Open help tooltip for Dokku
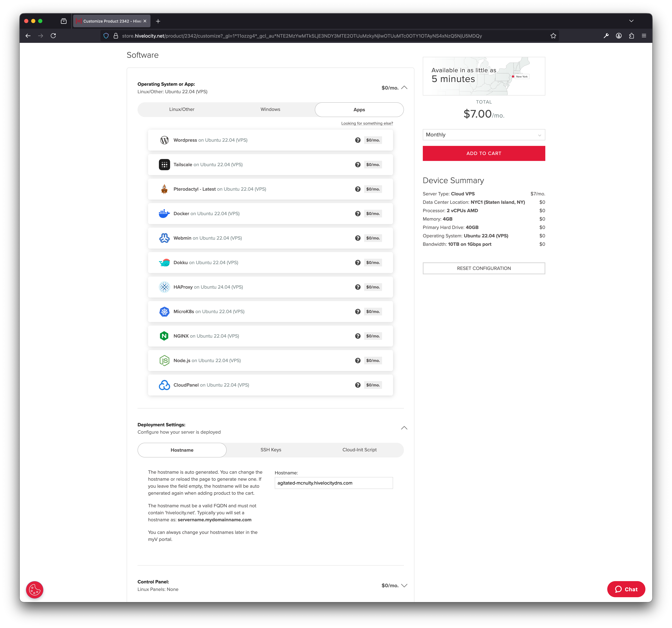 (x=358, y=263)
